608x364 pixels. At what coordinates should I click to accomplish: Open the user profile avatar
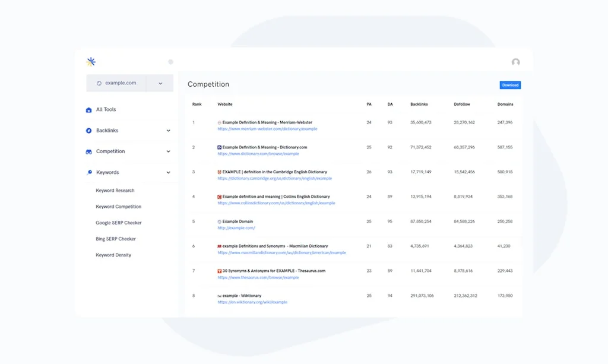[515, 62]
